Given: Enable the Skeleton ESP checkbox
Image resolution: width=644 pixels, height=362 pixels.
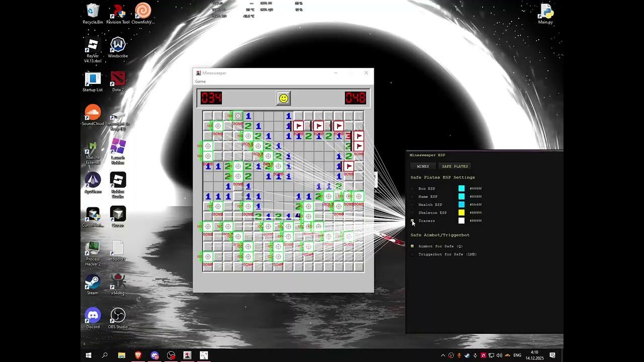Looking at the screenshot, I should (413, 213).
